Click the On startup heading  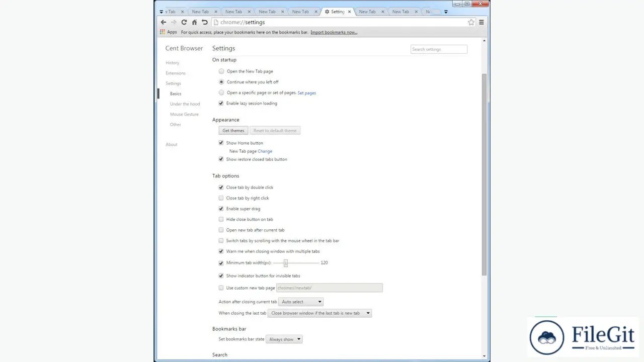pyautogui.click(x=224, y=60)
